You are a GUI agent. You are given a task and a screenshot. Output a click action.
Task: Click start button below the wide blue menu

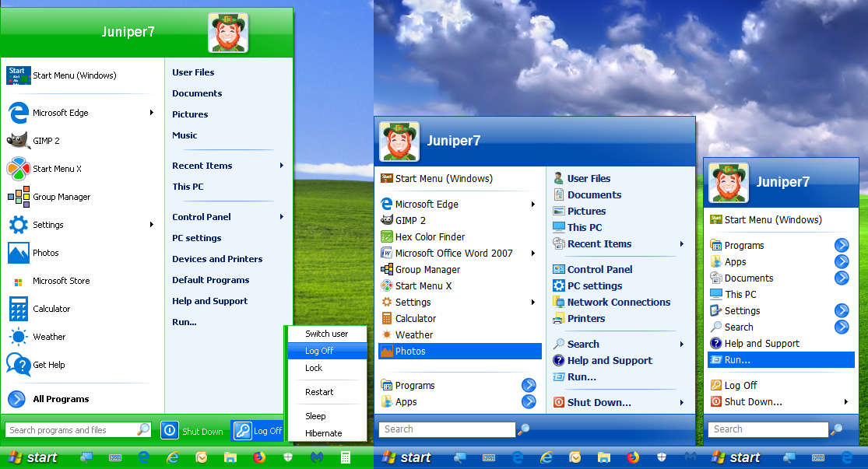(x=407, y=457)
